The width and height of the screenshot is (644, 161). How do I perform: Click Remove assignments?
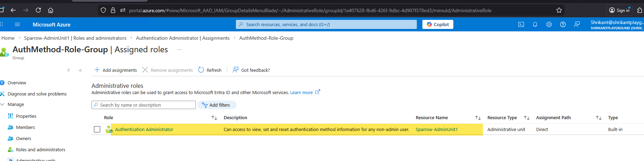(167, 70)
